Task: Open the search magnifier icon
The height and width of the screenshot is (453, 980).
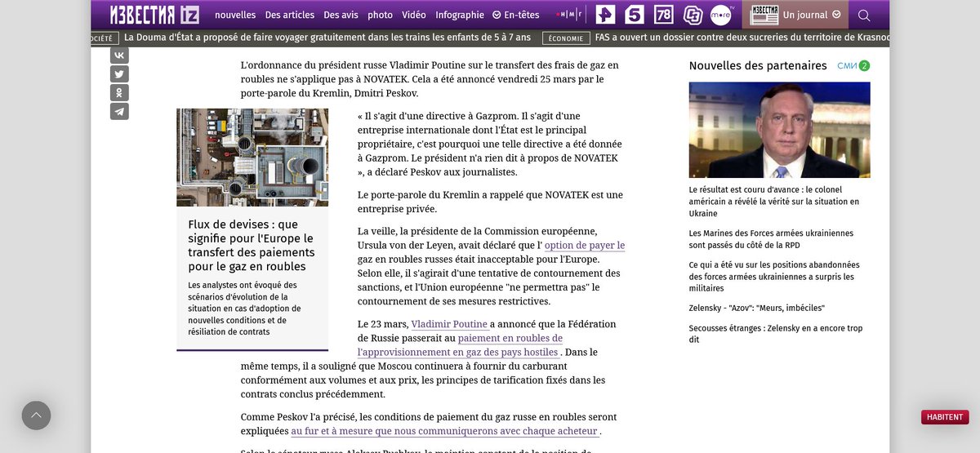Action: (x=864, y=15)
